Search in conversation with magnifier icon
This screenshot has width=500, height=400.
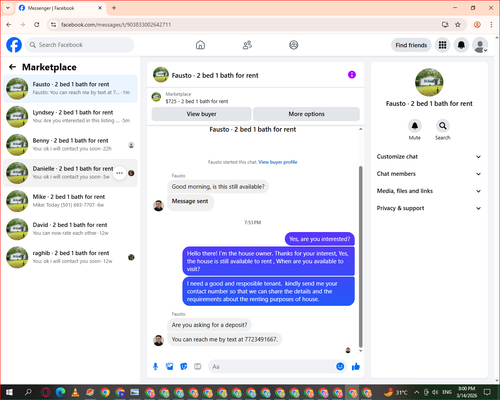point(443,126)
